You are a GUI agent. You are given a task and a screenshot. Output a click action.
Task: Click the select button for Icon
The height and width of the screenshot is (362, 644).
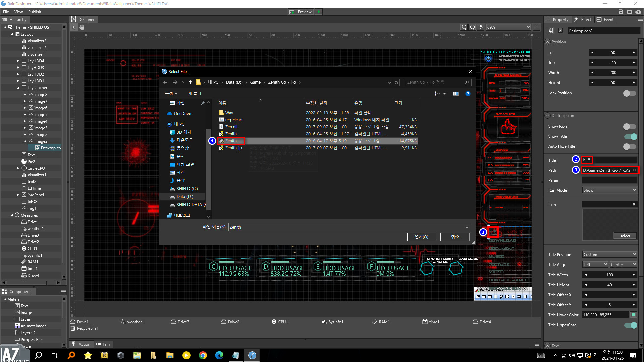point(625,236)
